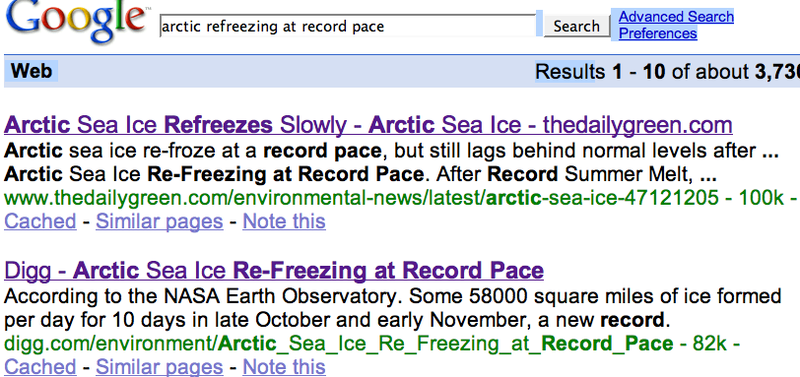800x377 pixels.
Task: Open Cached link under the Digg result
Action: click(x=40, y=367)
